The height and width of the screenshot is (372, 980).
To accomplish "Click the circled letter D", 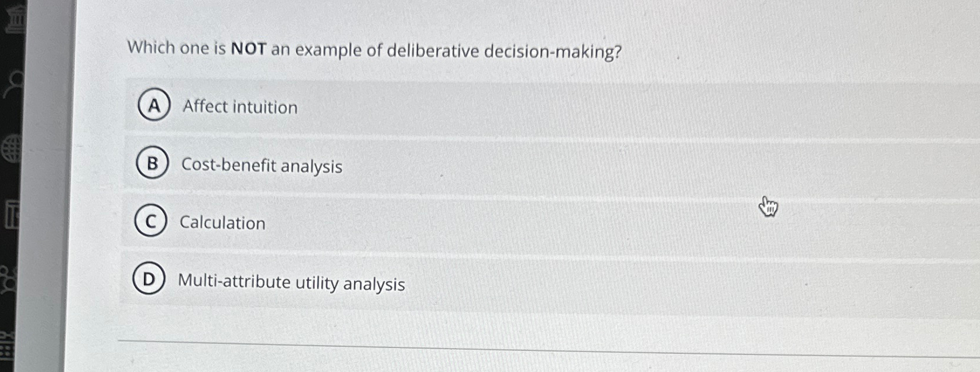I will tap(149, 280).
